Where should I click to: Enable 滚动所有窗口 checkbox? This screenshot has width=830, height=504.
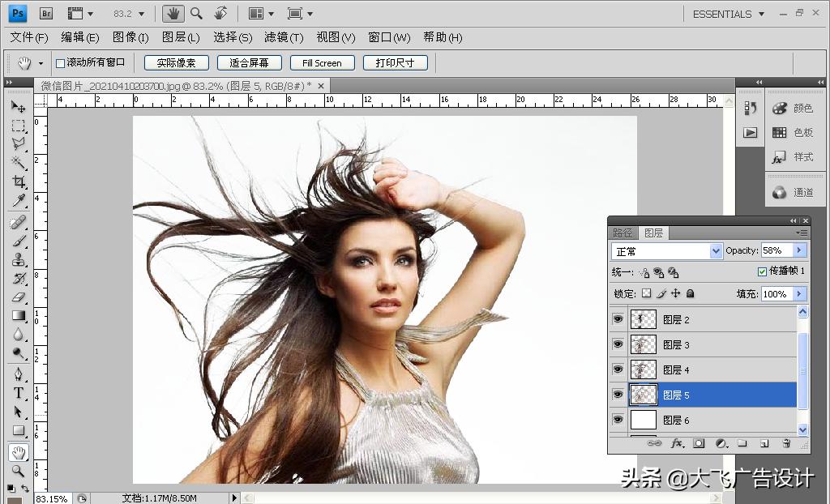[60, 63]
